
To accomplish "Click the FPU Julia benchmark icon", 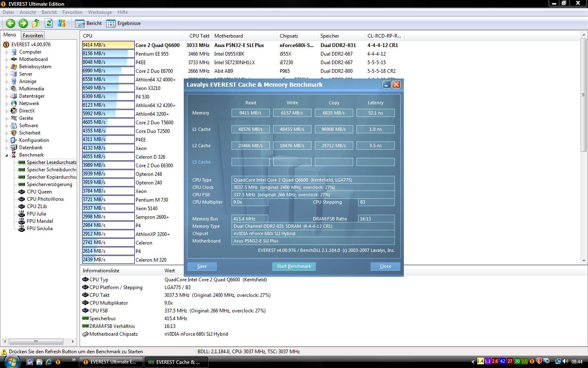I will (22, 214).
